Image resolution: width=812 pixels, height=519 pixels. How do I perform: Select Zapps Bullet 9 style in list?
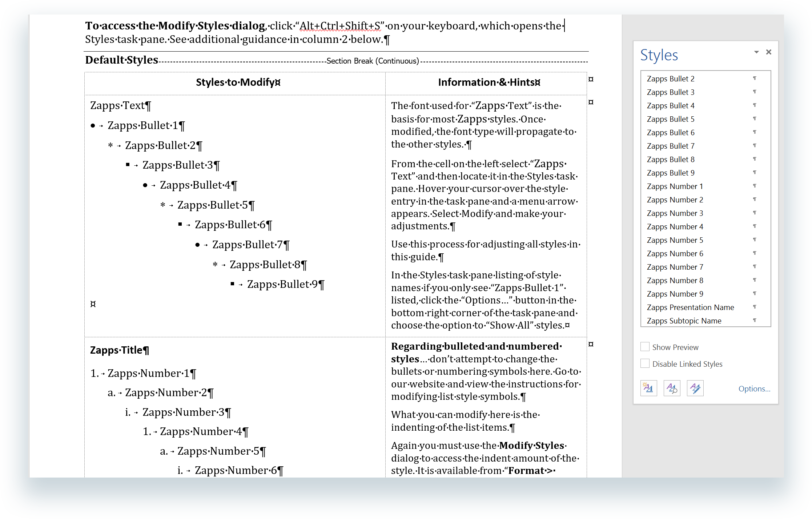pyautogui.click(x=705, y=173)
